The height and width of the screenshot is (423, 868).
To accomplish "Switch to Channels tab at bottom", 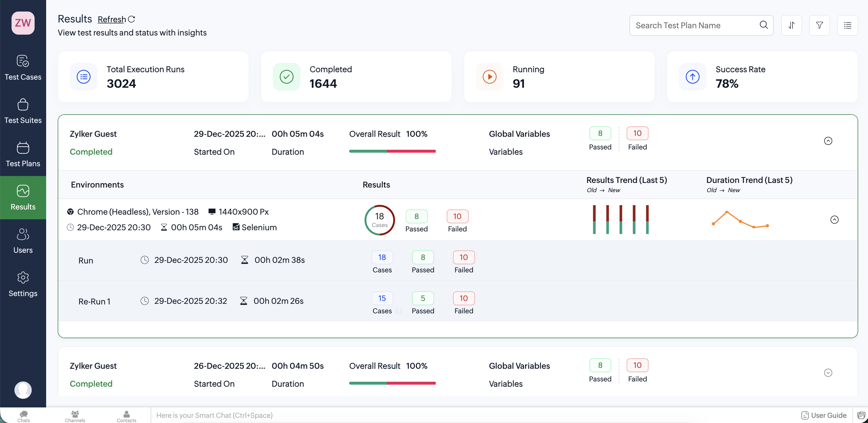I will [x=75, y=416].
